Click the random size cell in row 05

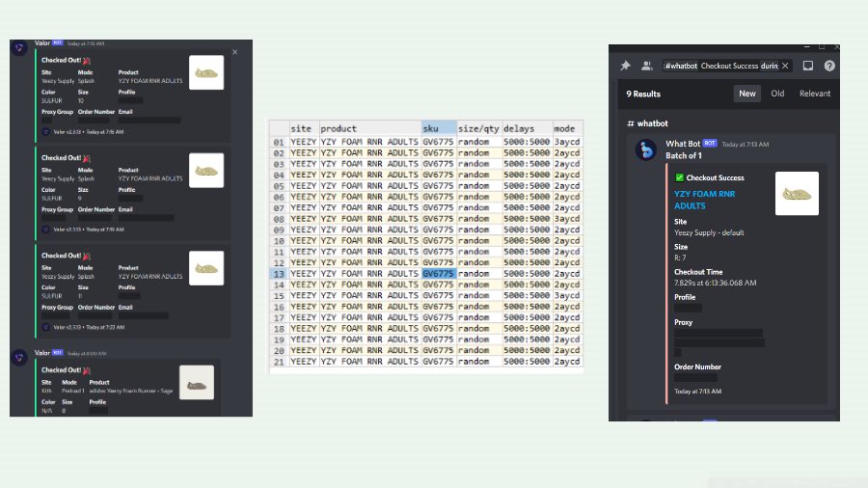[479, 186]
